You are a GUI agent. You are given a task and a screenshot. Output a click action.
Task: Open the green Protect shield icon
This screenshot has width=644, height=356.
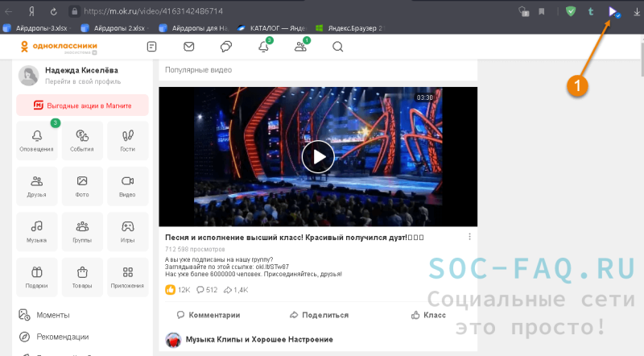click(571, 11)
